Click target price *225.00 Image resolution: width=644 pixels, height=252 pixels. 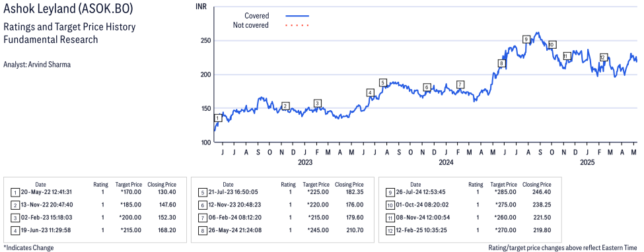(x=318, y=192)
